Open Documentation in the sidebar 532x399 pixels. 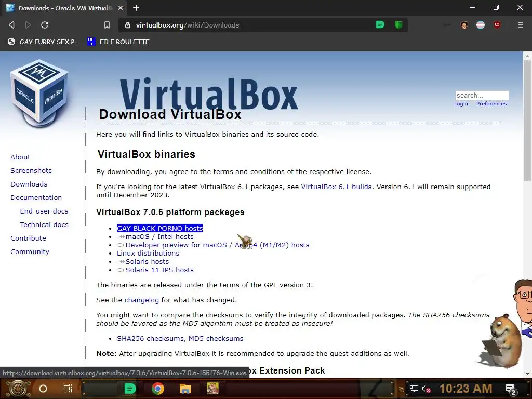tap(36, 198)
